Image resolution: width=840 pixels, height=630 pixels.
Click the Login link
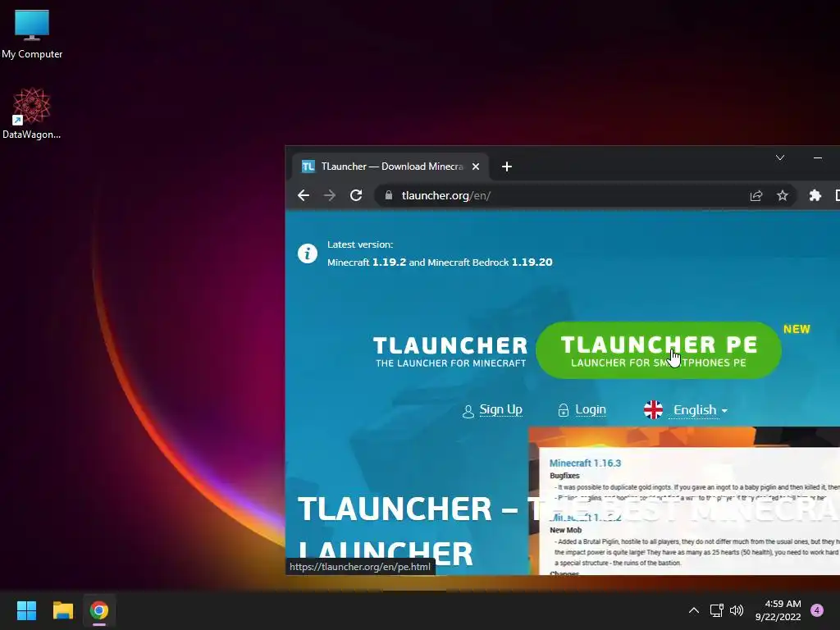pos(591,410)
